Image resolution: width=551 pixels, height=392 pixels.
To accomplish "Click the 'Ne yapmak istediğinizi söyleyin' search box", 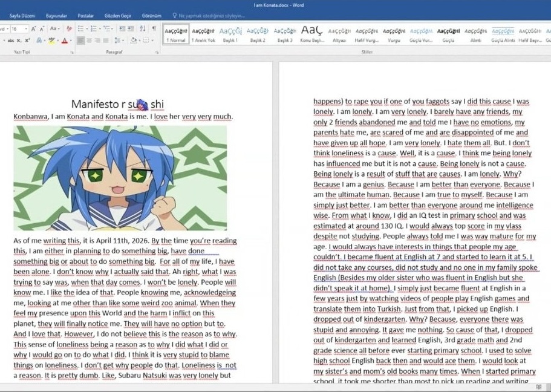I will 206,15.
